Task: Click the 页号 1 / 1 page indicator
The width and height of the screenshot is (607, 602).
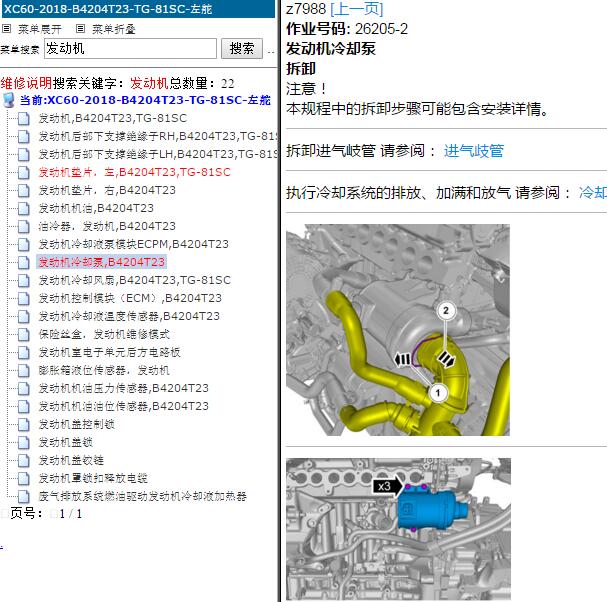Action: tap(46, 514)
